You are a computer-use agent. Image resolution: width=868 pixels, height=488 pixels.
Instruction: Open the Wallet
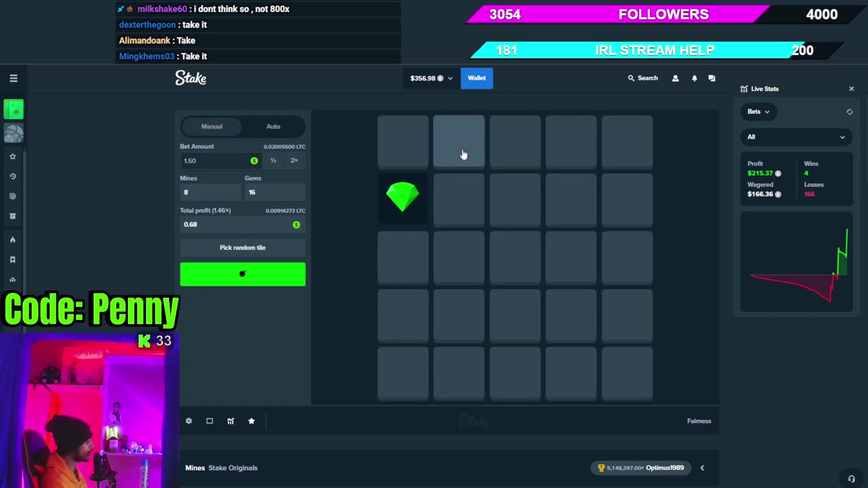tap(477, 78)
